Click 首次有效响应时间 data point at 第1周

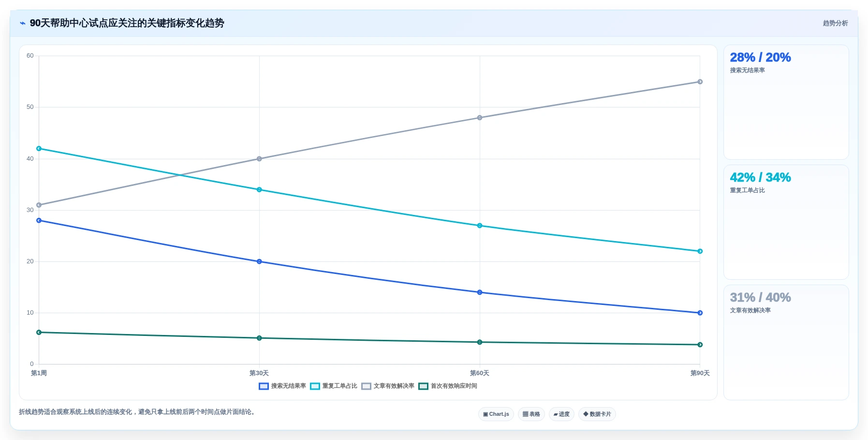(39, 333)
